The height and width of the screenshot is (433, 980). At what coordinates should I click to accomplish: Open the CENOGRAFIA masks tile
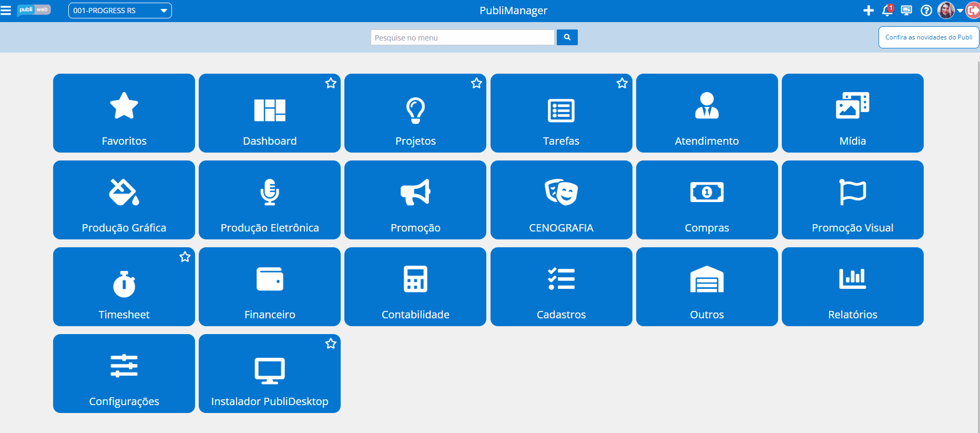pos(561,200)
